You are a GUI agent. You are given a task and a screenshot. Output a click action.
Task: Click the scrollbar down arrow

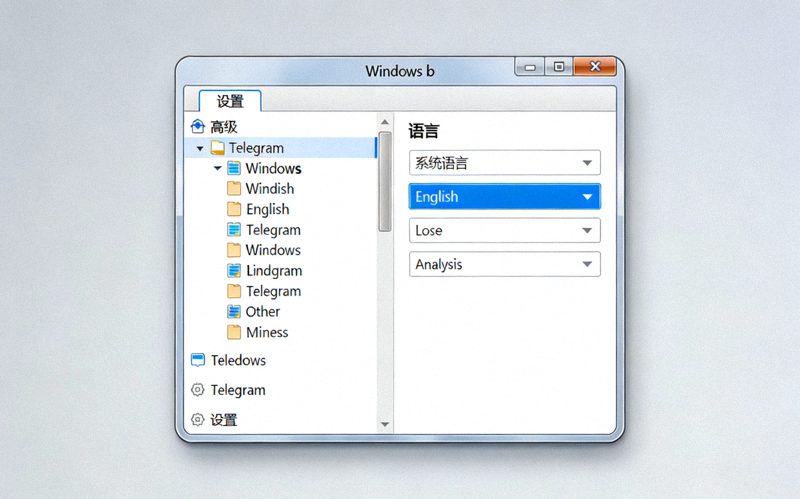(x=385, y=424)
